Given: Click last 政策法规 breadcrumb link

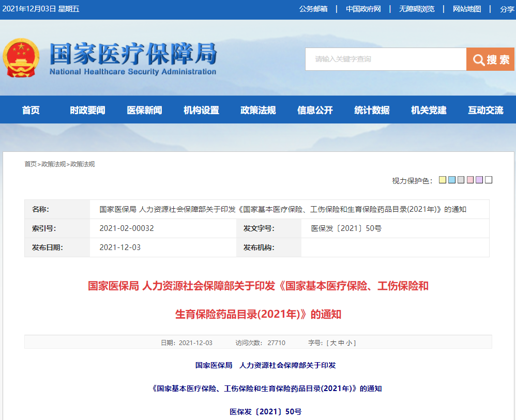Looking at the screenshot, I should click(x=83, y=164).
